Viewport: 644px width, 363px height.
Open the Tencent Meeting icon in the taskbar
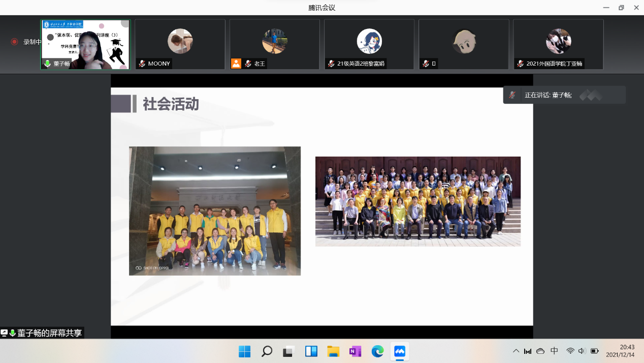click(x=400, y=351)
